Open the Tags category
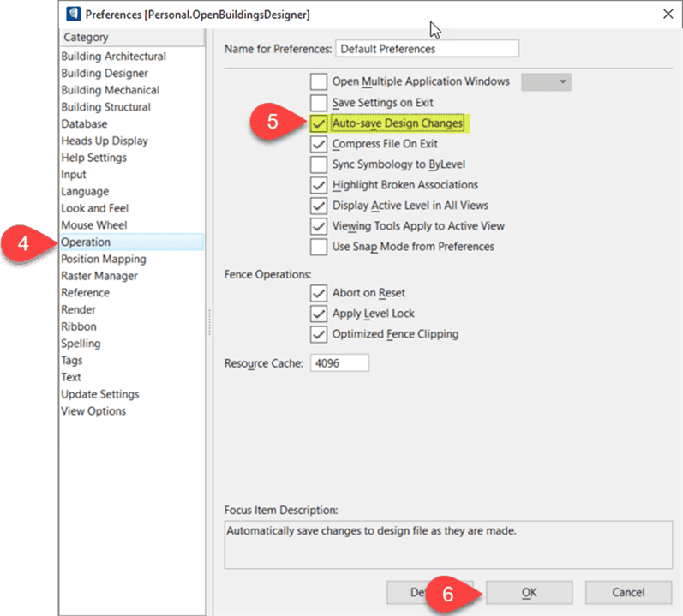Screen dimensions: 683x616 [132, 360]
